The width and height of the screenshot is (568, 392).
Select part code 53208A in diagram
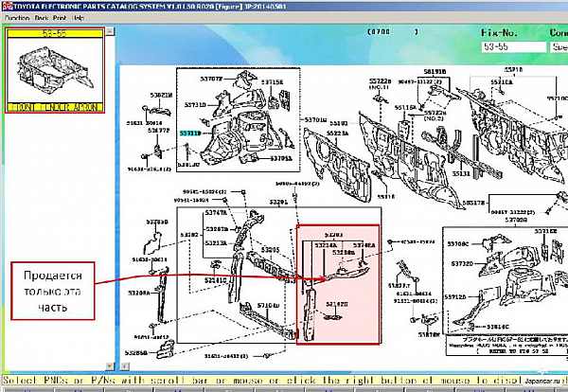(139, 293)
